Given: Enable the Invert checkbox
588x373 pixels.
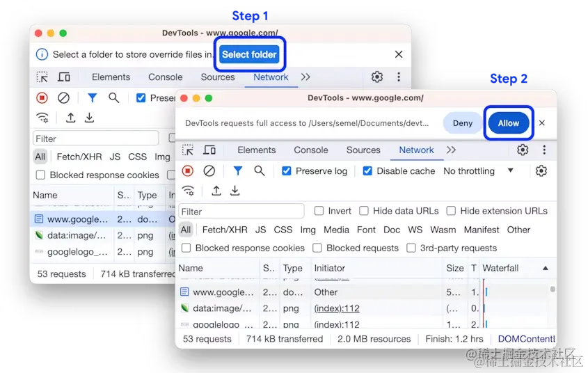Looking at the screenshot, I should [x=319, y=211].
